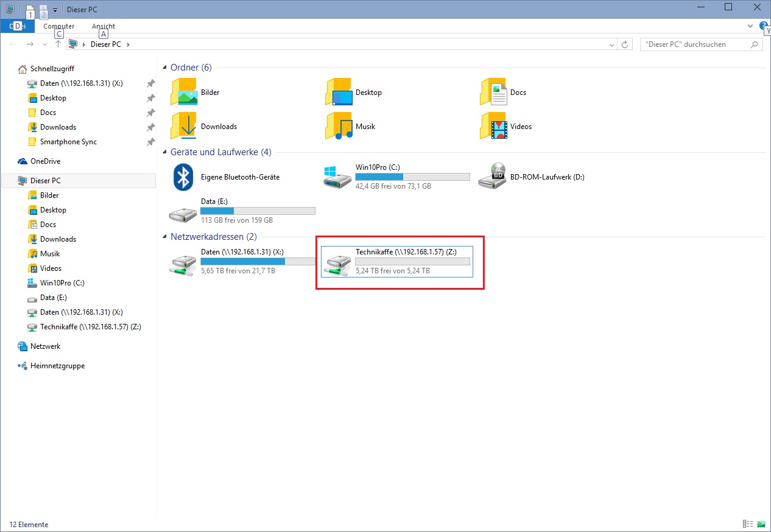Open the Bilder folder icon in Ordner

[x=184, y=93]
